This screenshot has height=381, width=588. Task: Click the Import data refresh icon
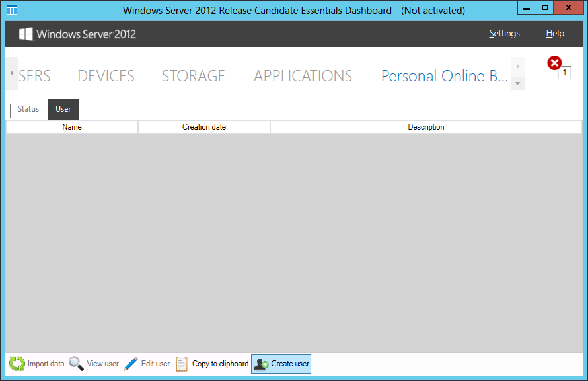click(x=17, y=364)
